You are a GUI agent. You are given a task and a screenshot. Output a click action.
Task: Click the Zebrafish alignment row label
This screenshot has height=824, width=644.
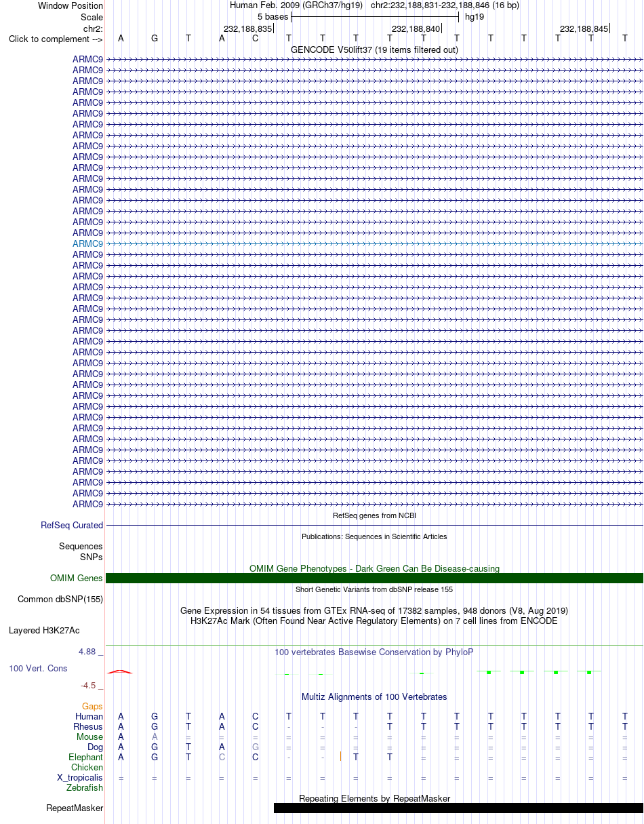85,787
